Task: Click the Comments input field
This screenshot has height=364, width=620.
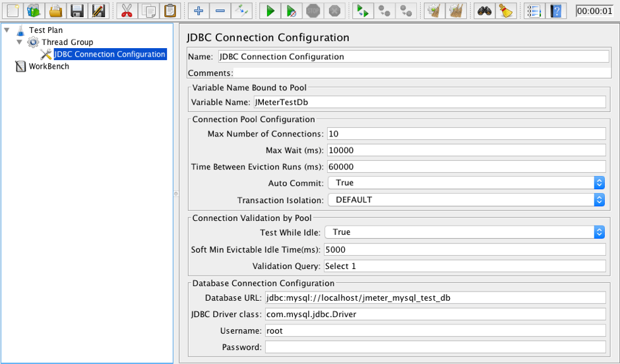Action: point(422,73)
